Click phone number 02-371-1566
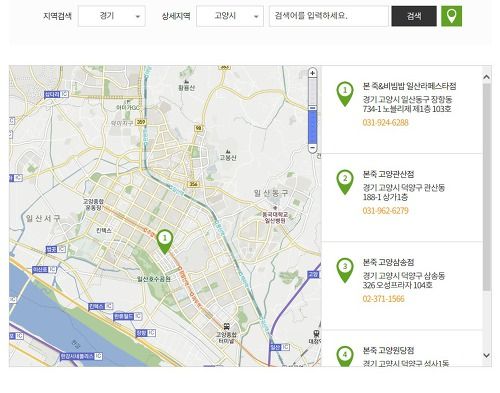This screenshot has width=500, height=393. [383, 299]
